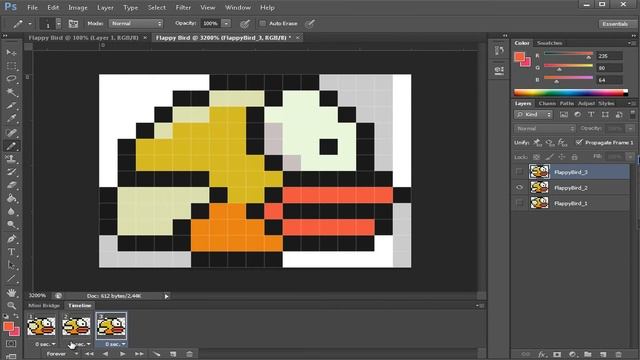640x360 pixels.
Task: Toggle Quick Mask mode
Action: [x=11, y=344]
